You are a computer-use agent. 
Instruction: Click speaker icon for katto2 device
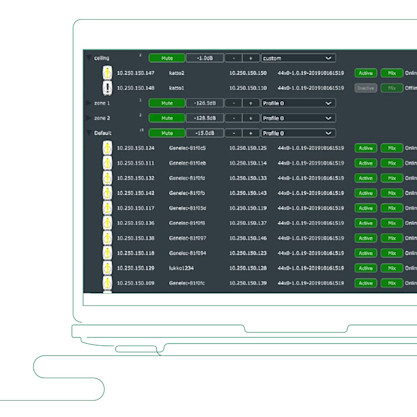(107, 73)
